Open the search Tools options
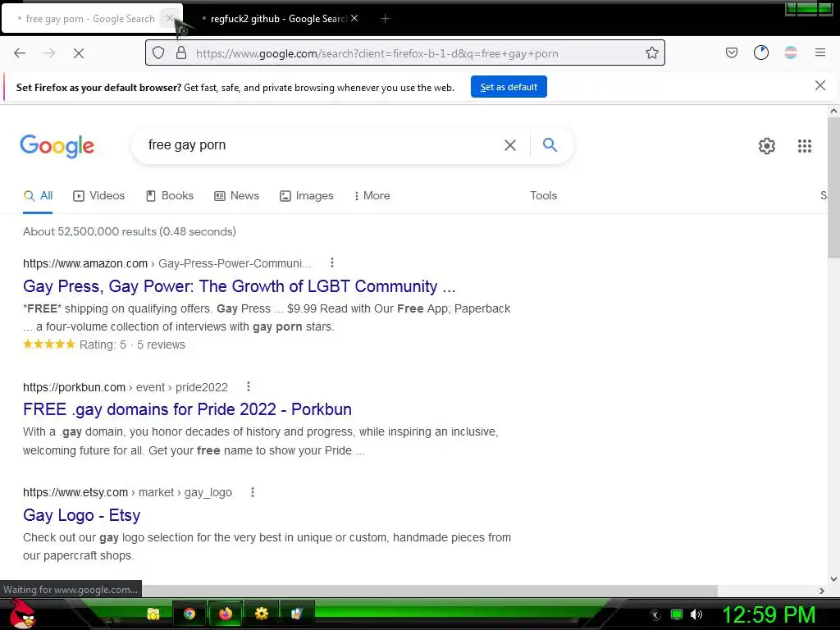Image resolution: width=840 pixels, height=630 pixels. click(x=543, y=195)
